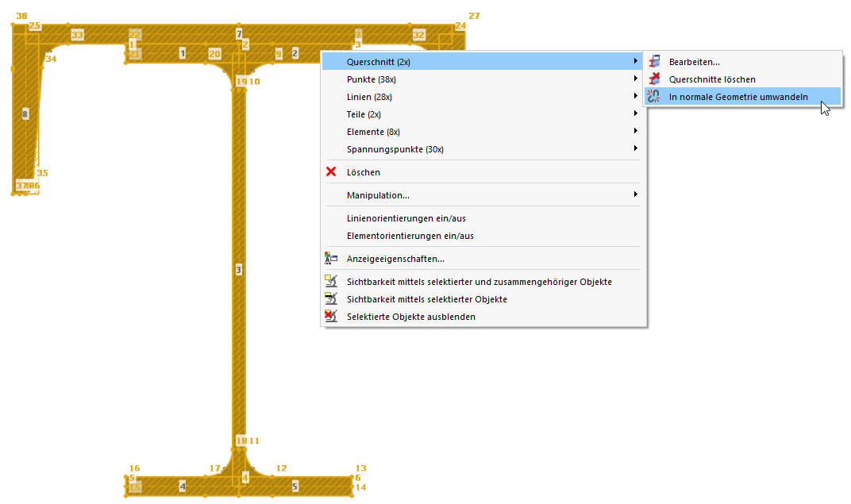Click Sichtbarkeit mittels selektierter Objekte icon
This screenshot has height=504, width=851.
click(x=331, y=298)
